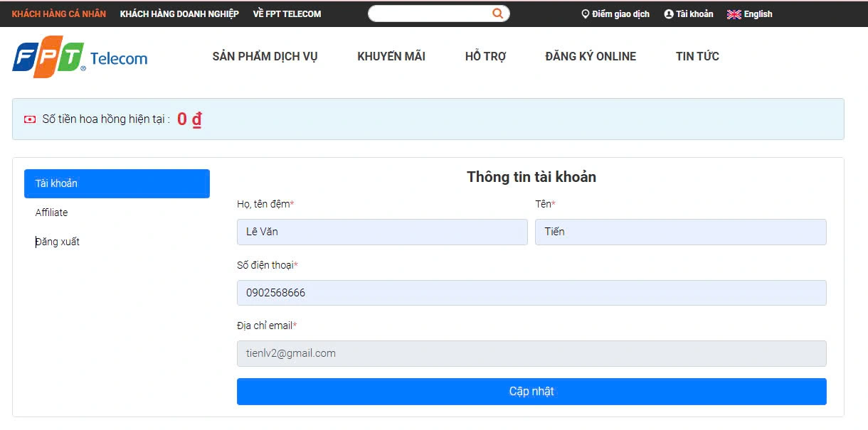Click the account user icon
Screen dimensions: 868x430
[669, 14]
